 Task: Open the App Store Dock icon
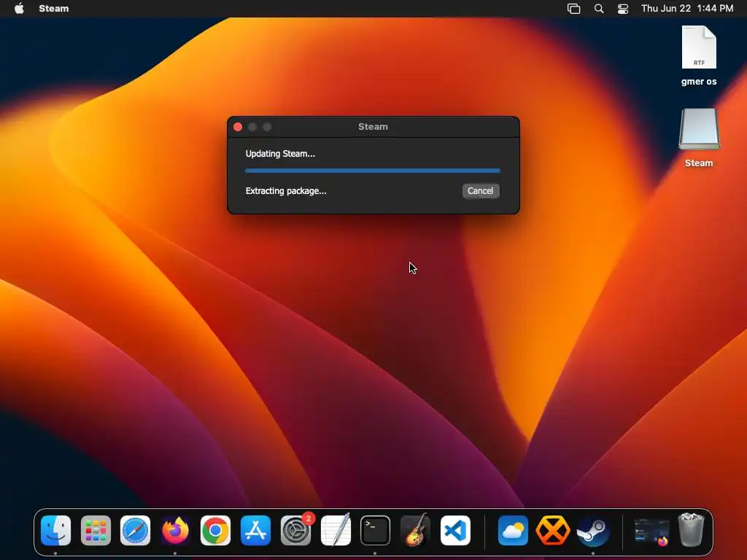coord(255,530)
